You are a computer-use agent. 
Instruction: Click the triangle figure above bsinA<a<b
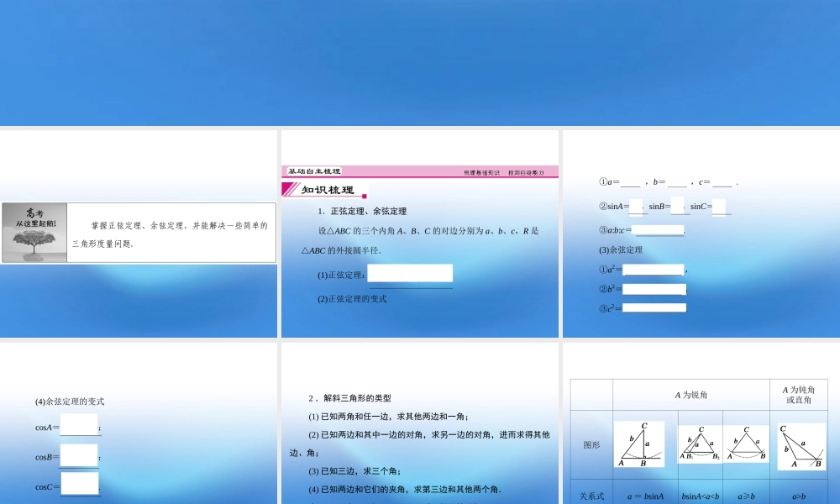[x=700, y=444]
